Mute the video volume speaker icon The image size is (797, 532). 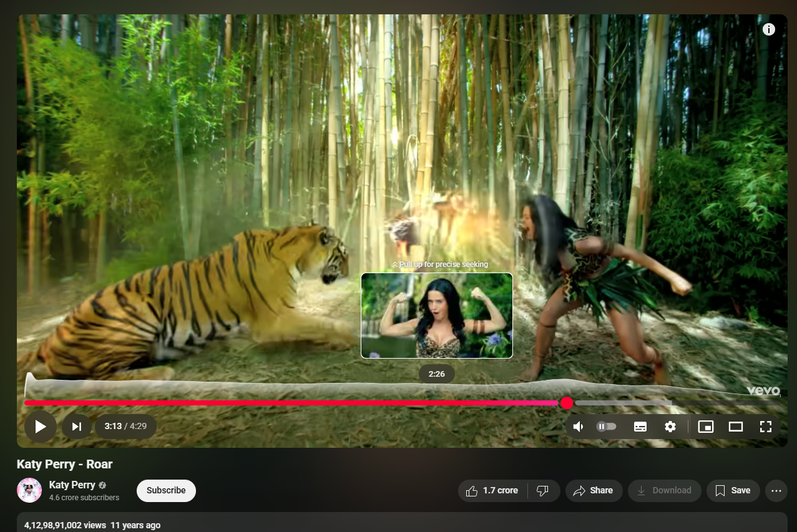[579, 427]
